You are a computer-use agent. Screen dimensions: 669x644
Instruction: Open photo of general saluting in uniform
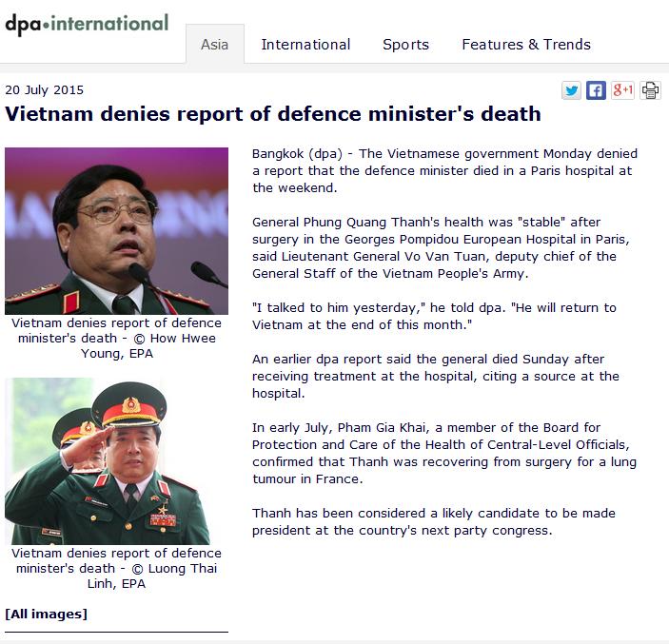(108, 460)
